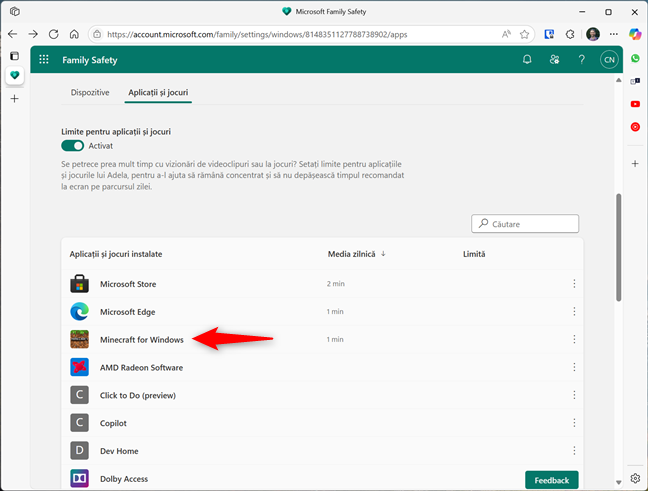The width and height of the screenshot is (648, 491).
Task: Click the Feedback button
Action: pyautogui.click(x=552, y=480)
